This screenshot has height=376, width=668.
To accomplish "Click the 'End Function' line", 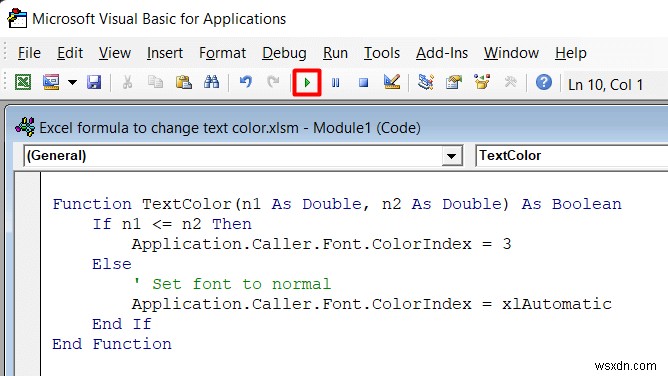I will point(112,344).
